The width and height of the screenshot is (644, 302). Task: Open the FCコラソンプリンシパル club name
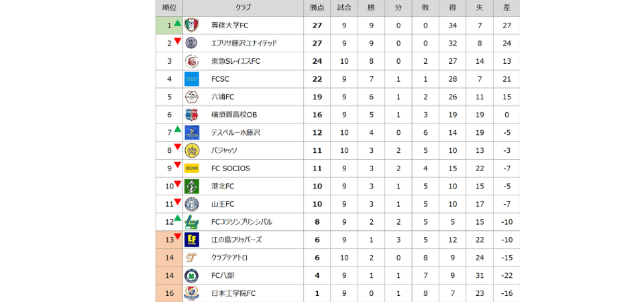pyautogui.click(x=241, y=222)
